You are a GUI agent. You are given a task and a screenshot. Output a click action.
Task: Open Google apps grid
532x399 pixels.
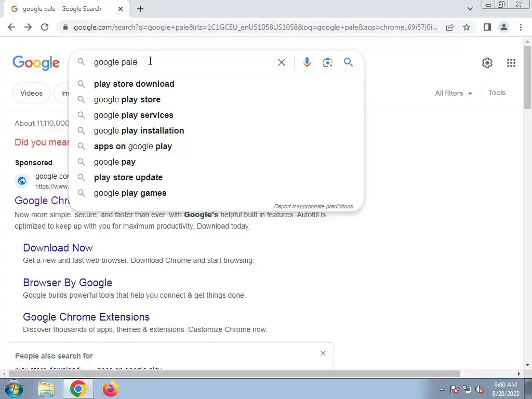point(511,63)
